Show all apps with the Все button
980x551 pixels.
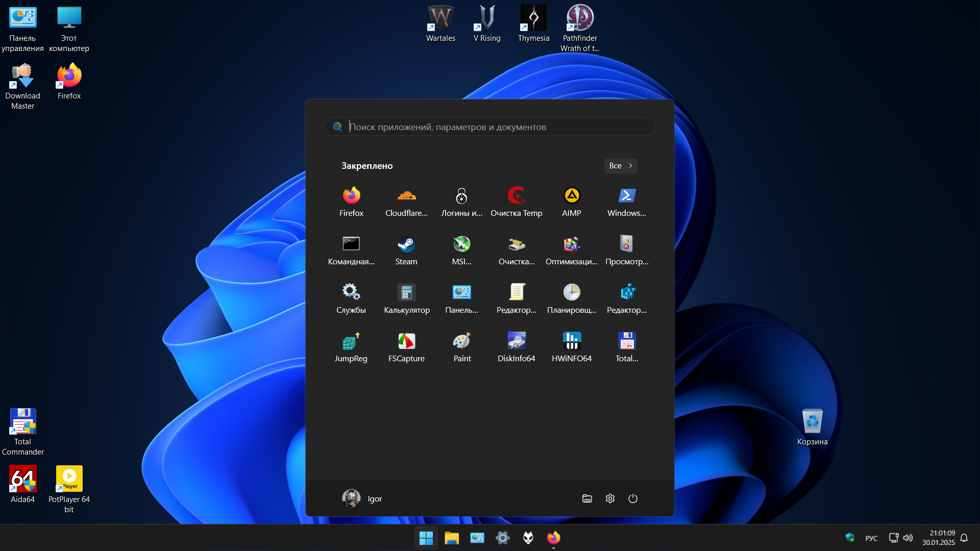[x=621, y=166]
